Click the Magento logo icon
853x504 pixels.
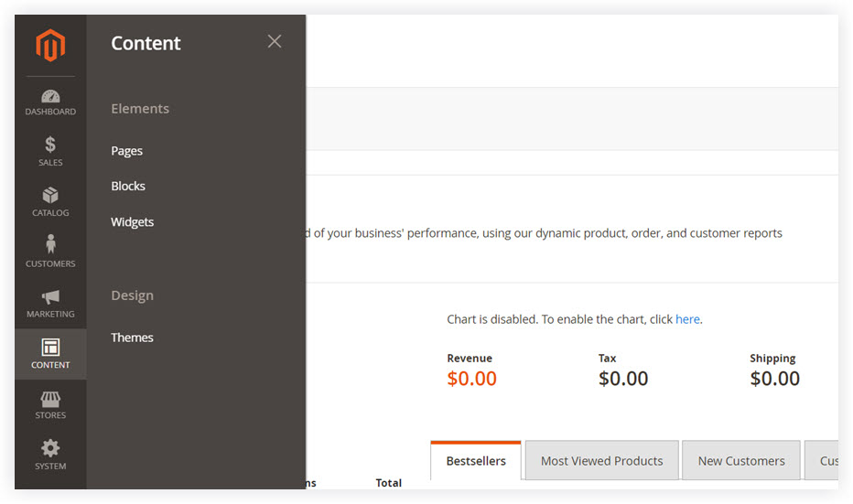point(50,45)
